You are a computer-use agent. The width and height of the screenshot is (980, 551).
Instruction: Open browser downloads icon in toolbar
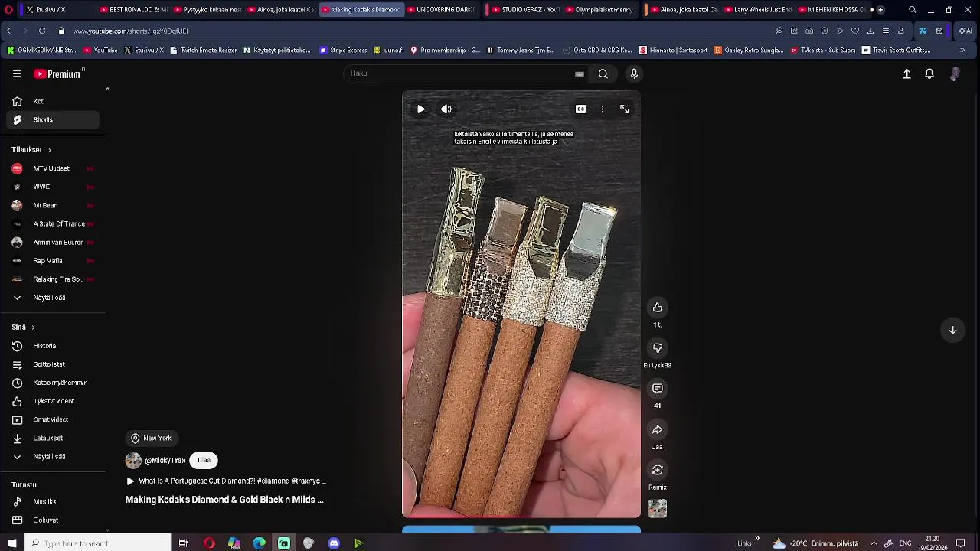(871, 31)
